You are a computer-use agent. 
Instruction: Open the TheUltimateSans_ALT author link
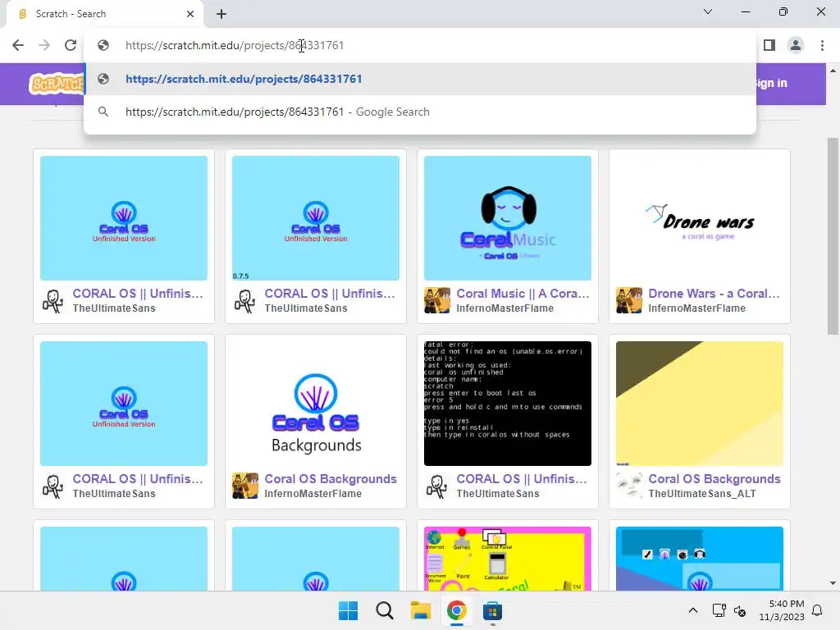(702, 493)
